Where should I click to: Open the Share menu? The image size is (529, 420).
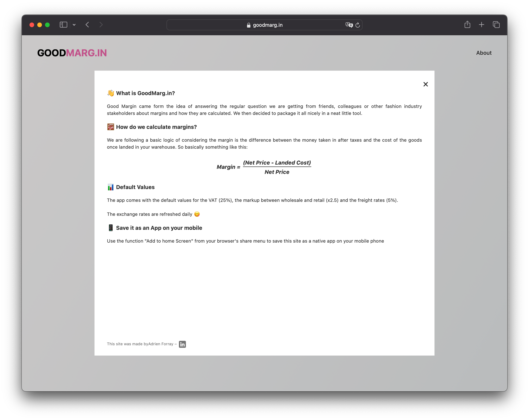pyautogui.click(x=467, y=24)
